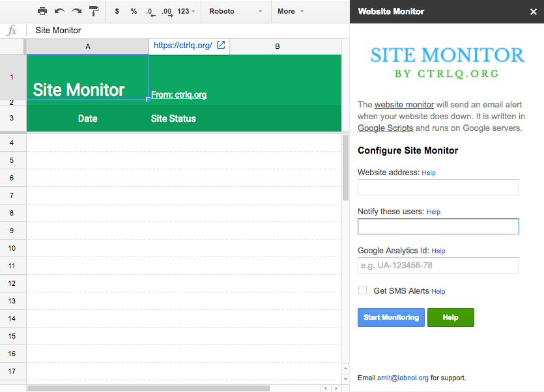Email amit@labnol.org for support
This screenshot has height=392, width=544.
(403, 378)
